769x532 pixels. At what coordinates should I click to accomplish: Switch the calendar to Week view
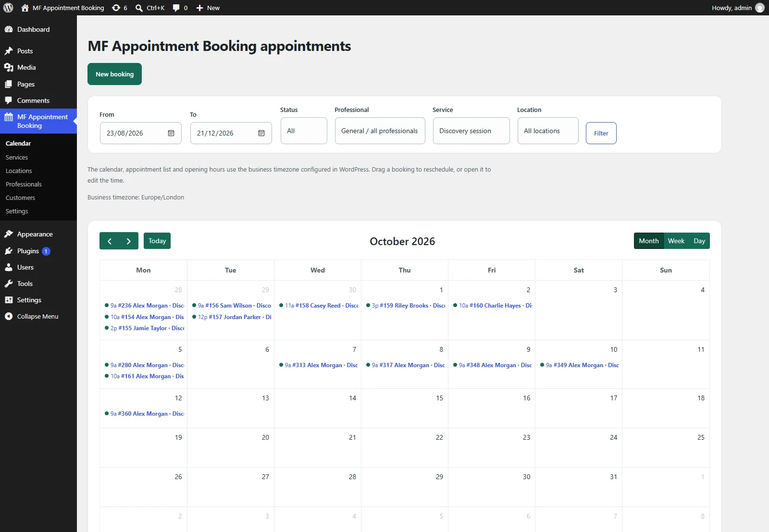click(676, 241)
